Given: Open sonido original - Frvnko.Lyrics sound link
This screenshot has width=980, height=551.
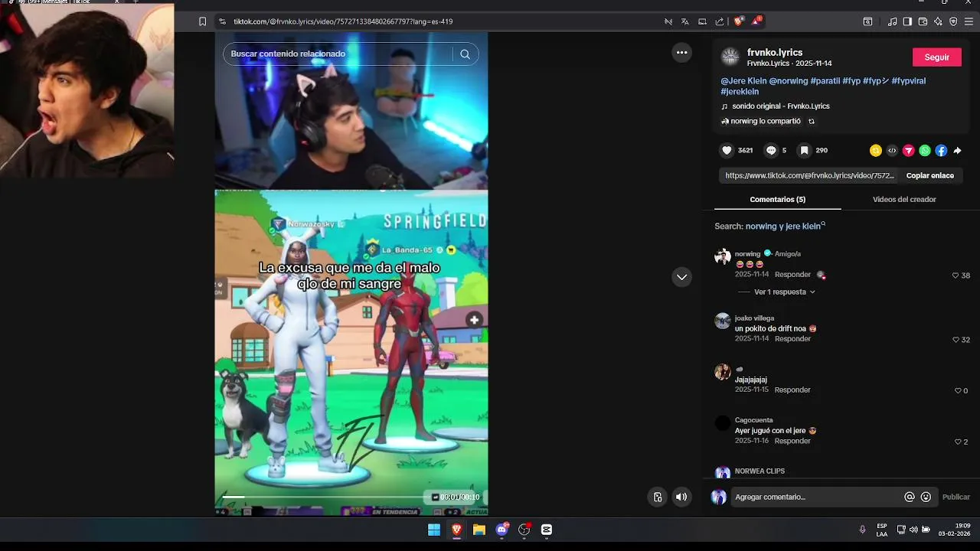Looking at the screenshot, I should pyautogui.click(x=780, y=106).
